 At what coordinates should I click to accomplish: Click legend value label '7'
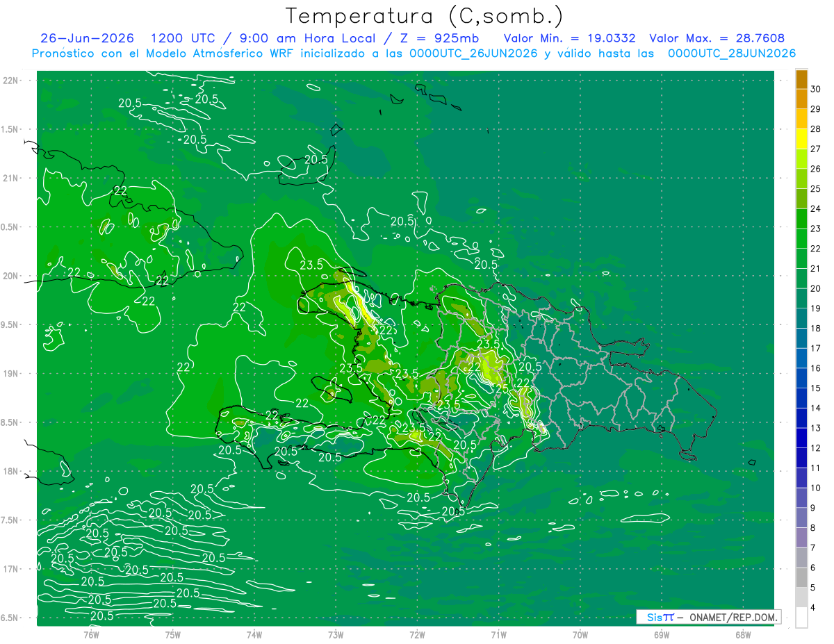pyautogui.click(x=812, y=547)
